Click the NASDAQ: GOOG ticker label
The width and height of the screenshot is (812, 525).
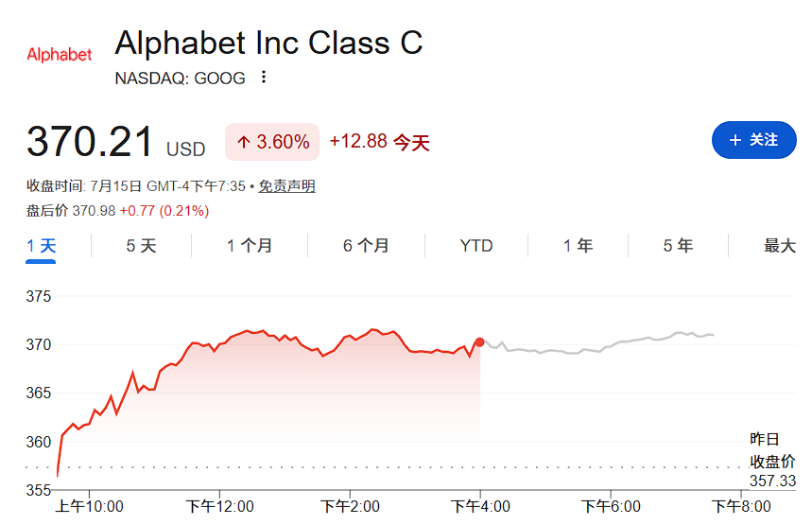(180, 79)
